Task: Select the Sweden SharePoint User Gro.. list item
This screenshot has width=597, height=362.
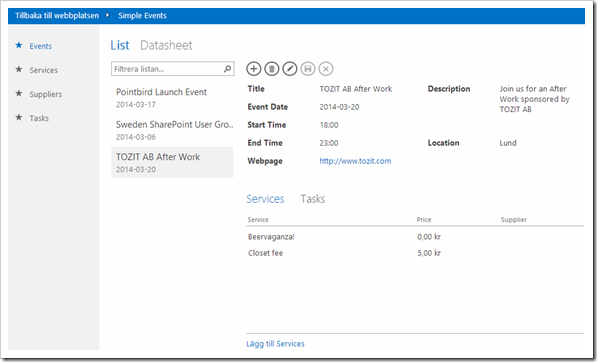Action: pyautogui.click(x=172, y=130)
